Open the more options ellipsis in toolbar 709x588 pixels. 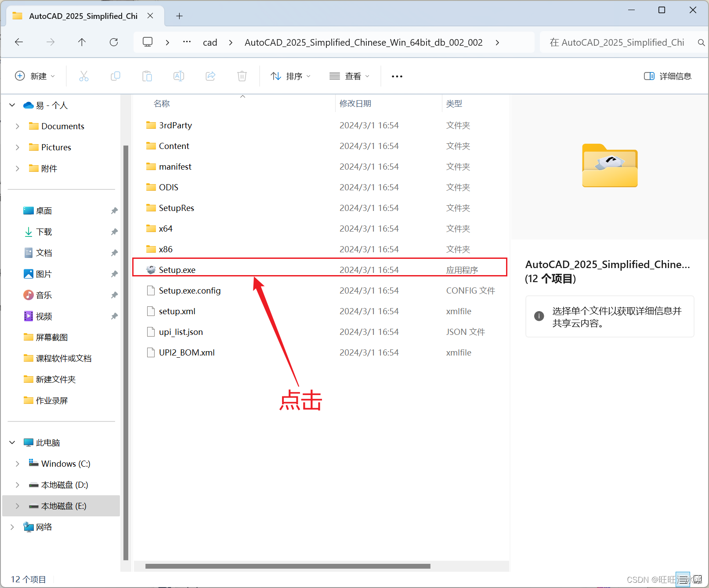pyautogui.click(x=397, y=76)
